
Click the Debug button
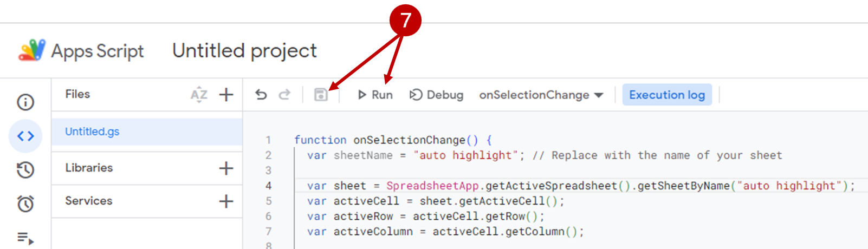click(437, 95)
